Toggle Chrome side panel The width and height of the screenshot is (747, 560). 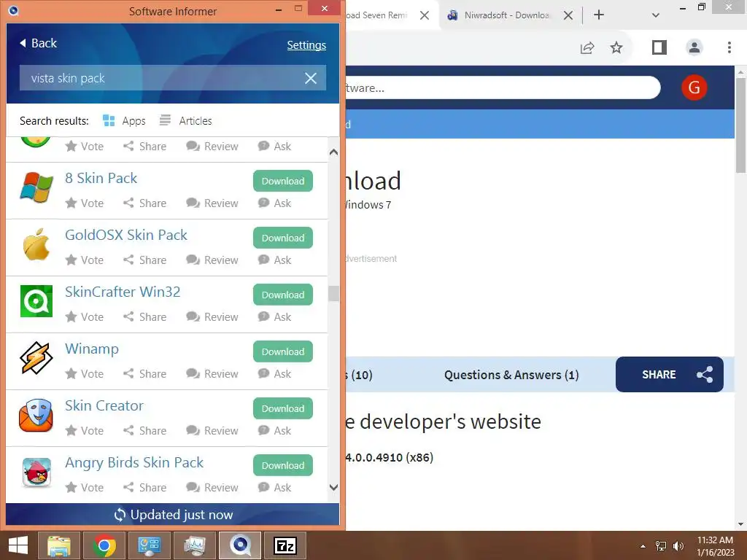659,47
